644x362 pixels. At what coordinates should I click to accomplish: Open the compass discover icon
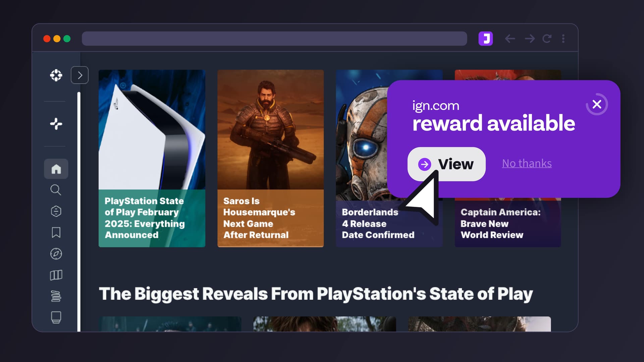click(56, 254)
